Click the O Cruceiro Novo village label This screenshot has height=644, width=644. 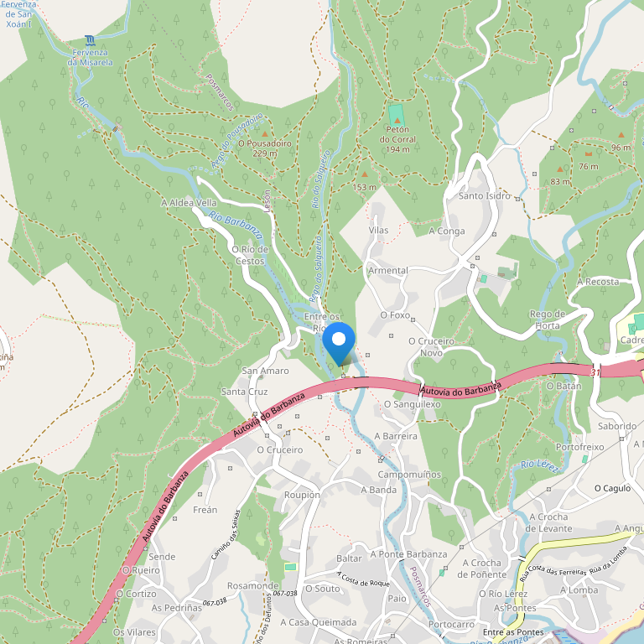(x=431, y=347)
